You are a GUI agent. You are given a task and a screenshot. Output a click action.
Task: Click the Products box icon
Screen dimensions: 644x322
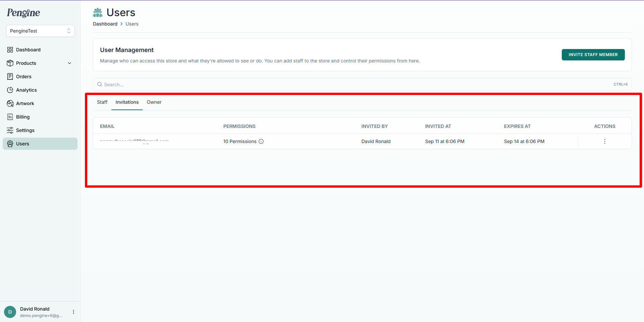(10, 63)
